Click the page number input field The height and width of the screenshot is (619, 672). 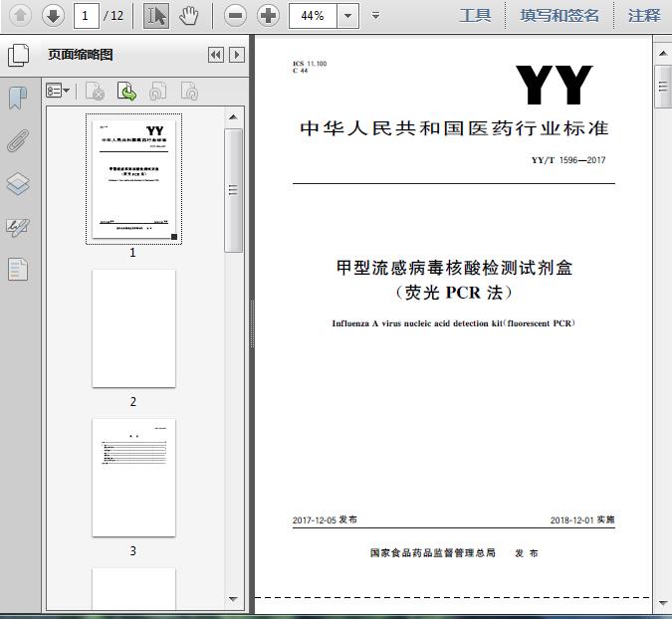(88, 15)
